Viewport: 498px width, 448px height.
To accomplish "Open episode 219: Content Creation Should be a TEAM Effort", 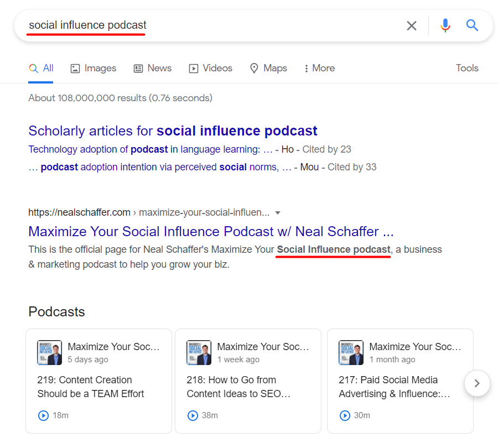I will (x=91, y=387).
